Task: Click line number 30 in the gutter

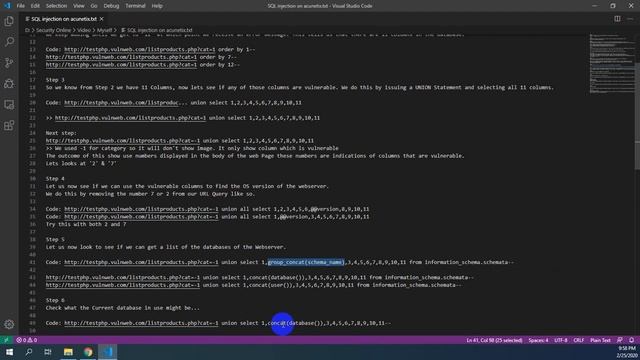Action: coord(33,179)
